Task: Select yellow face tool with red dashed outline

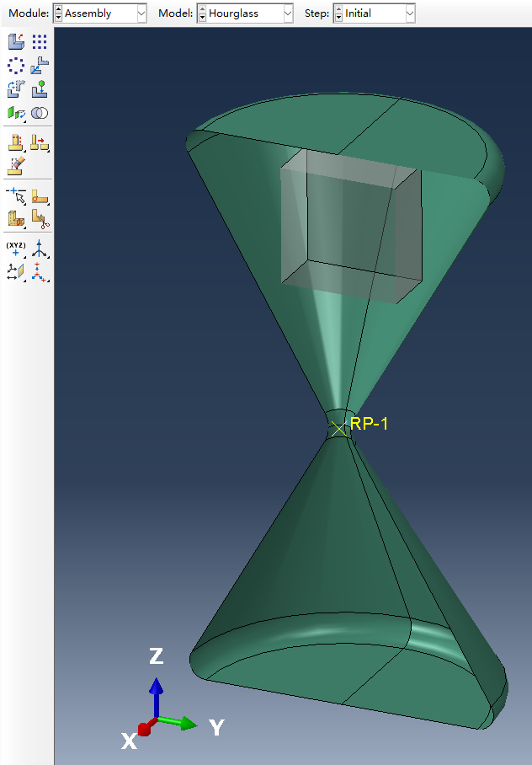Action: pos(16,142)
